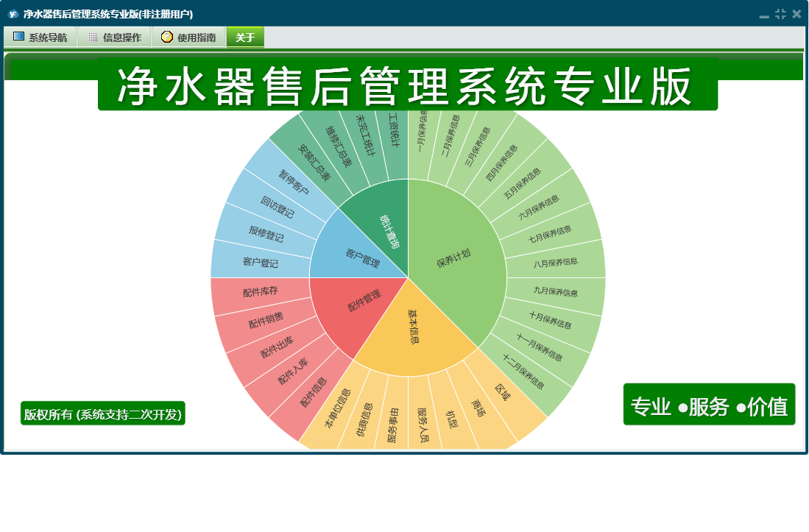
Task: Open the 配件出库 segment
Action: tap(277, 347)
